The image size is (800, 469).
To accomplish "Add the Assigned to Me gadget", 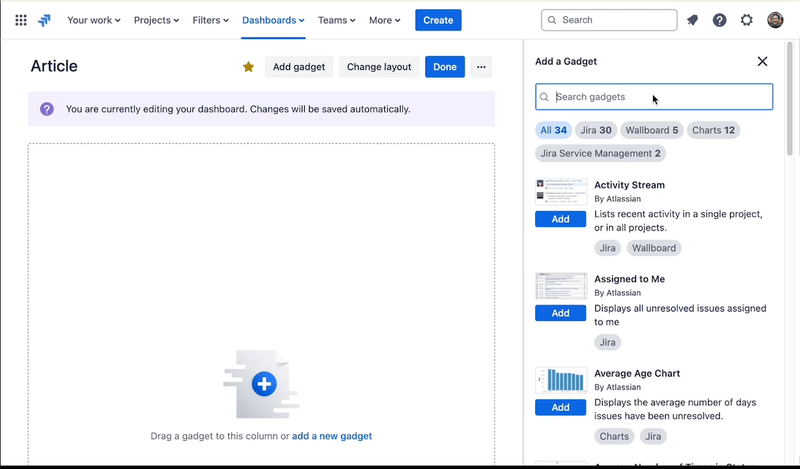I will click(x=560, y=313).
